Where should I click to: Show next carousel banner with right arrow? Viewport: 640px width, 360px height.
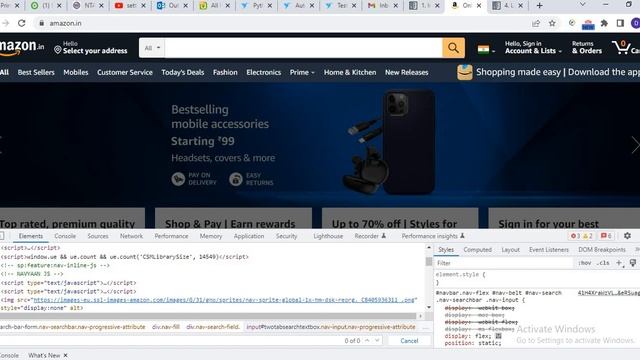click(x=635, y=145)
